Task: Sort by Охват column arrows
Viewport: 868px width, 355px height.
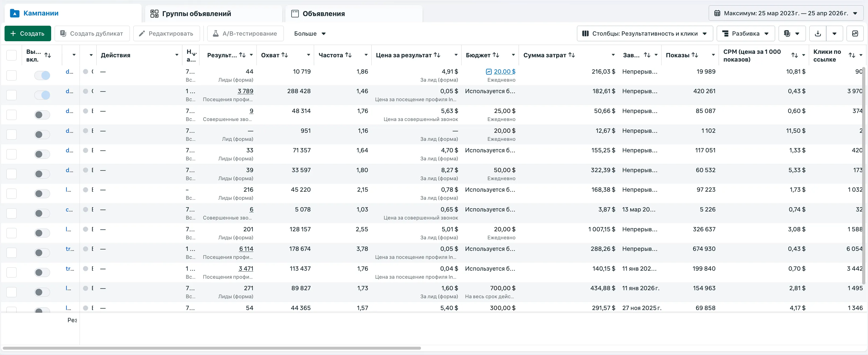Action: tap(285, 55)
